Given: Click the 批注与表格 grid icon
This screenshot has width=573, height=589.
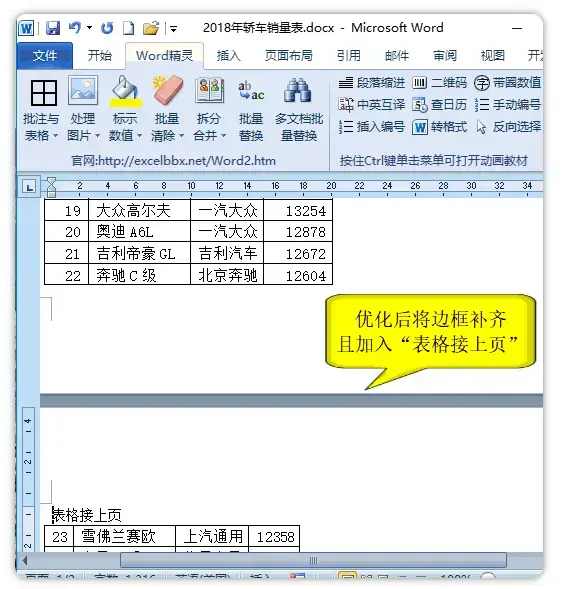Looking at the screenshot, I should [44, 92].
